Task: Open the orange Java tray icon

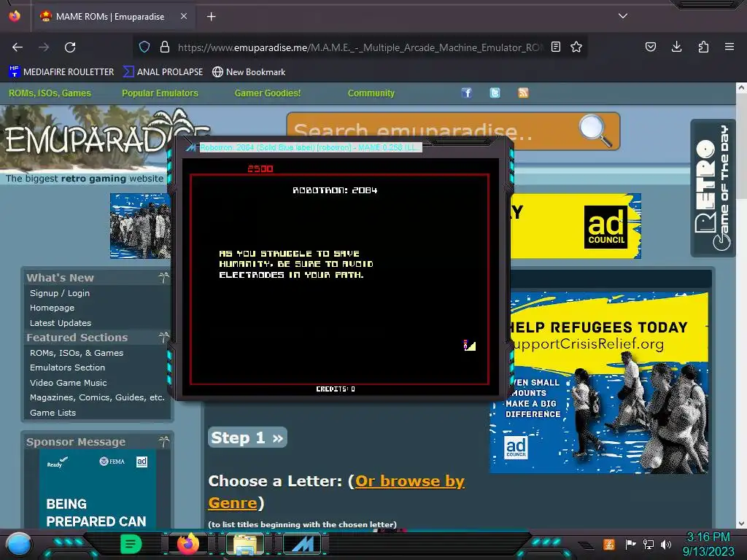Action: [x=609, y=544]
